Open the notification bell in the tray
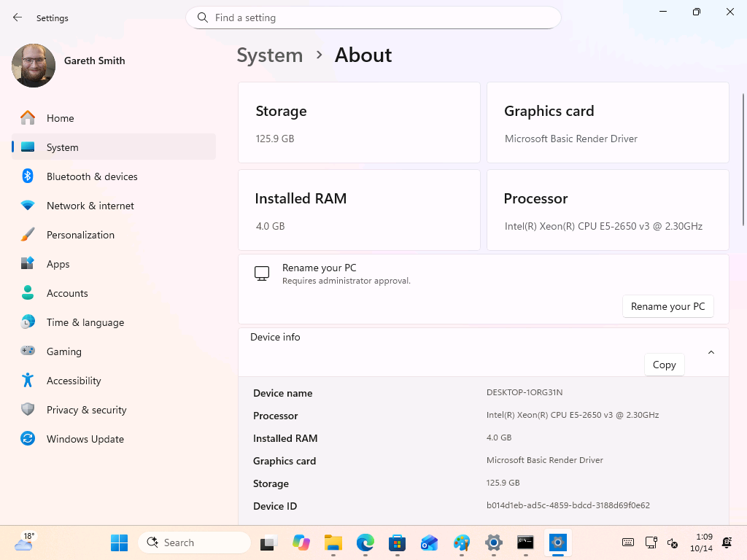The height and width of the screenshot is (560, 747). click(x=727, y=542)
